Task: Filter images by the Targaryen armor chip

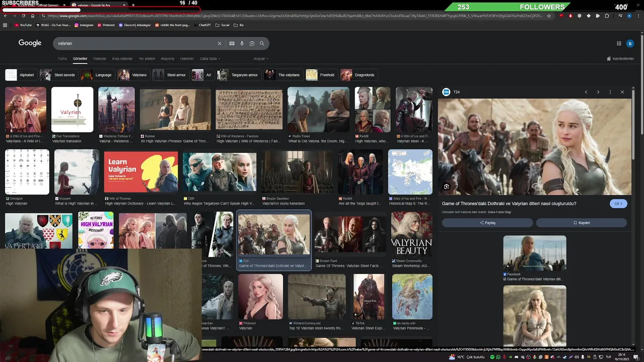Action: point(238,75)
